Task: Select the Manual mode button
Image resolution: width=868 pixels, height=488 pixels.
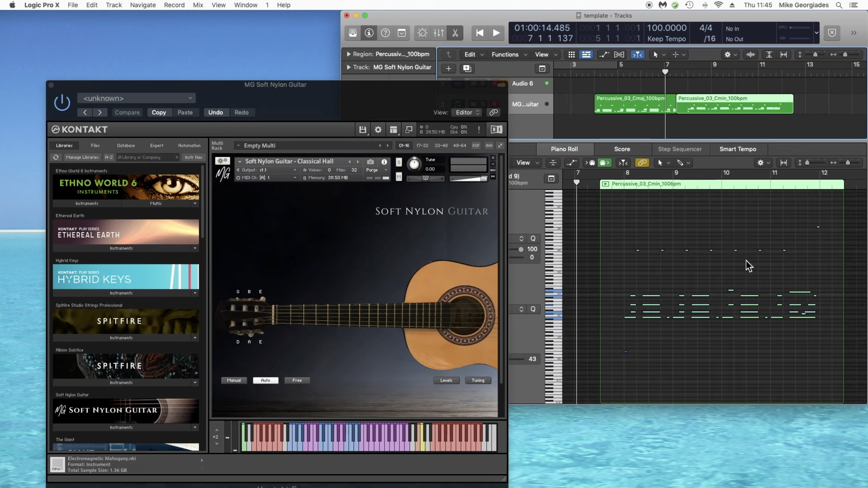Action: (234, 380)
